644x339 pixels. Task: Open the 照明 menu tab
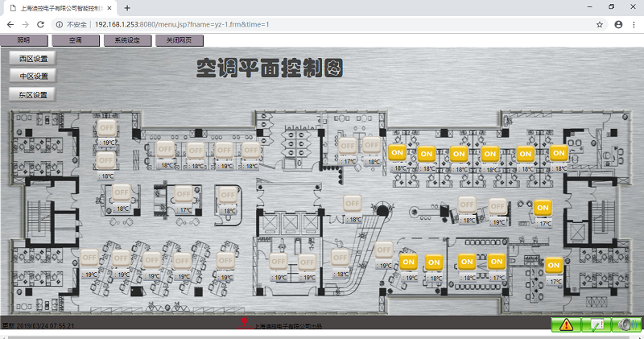24,40
